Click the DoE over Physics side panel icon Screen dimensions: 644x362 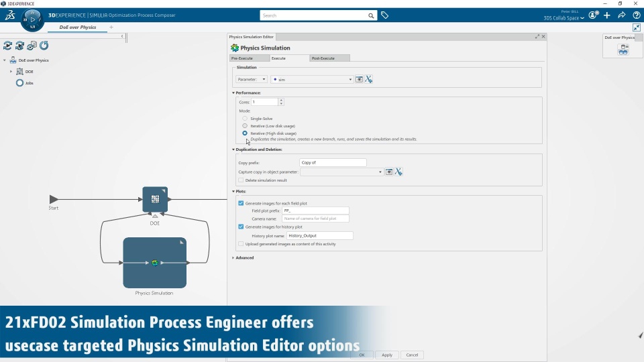623,50
